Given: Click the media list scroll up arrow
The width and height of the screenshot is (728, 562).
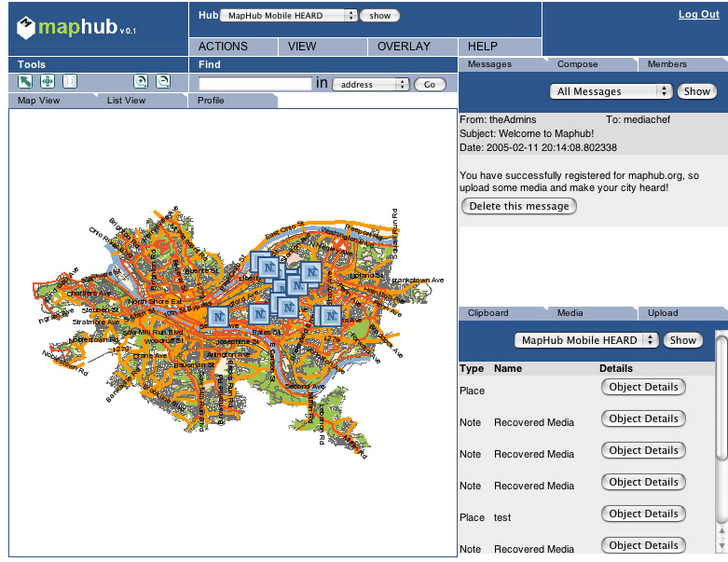Looking at the screenshot, I should coord(722,531).
